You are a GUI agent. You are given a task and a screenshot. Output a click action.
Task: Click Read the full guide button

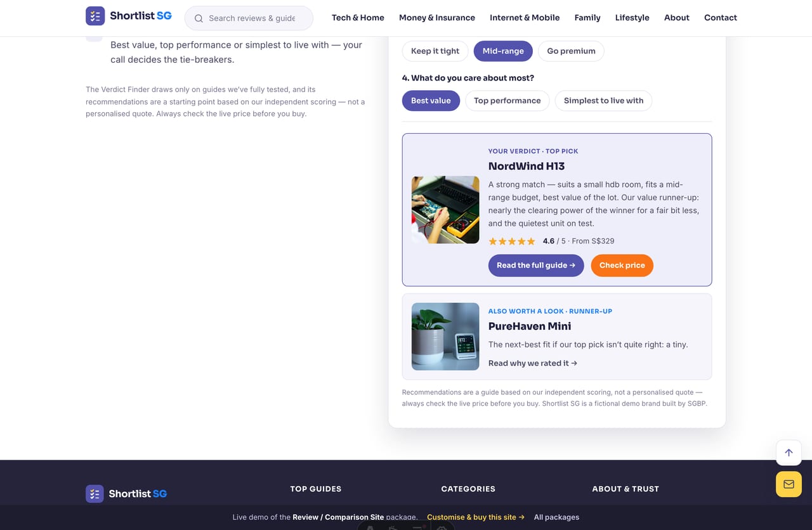pyautogui.click(x=536, y=266)
